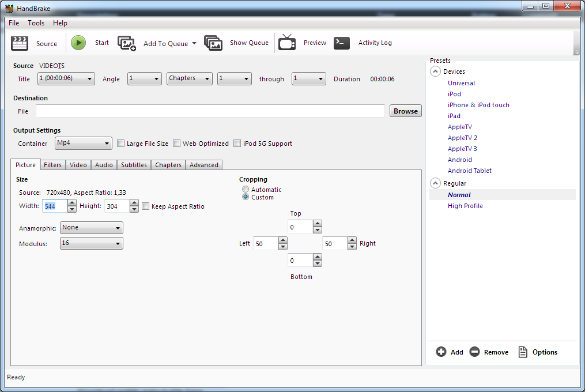
Task: Switch to the Subtitles tab
Action: click(134, 165)
